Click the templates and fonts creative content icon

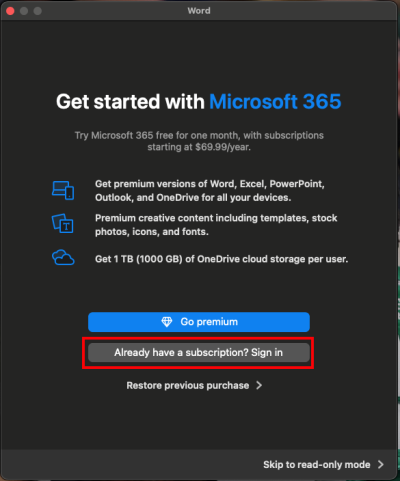[x=63, y=223]
